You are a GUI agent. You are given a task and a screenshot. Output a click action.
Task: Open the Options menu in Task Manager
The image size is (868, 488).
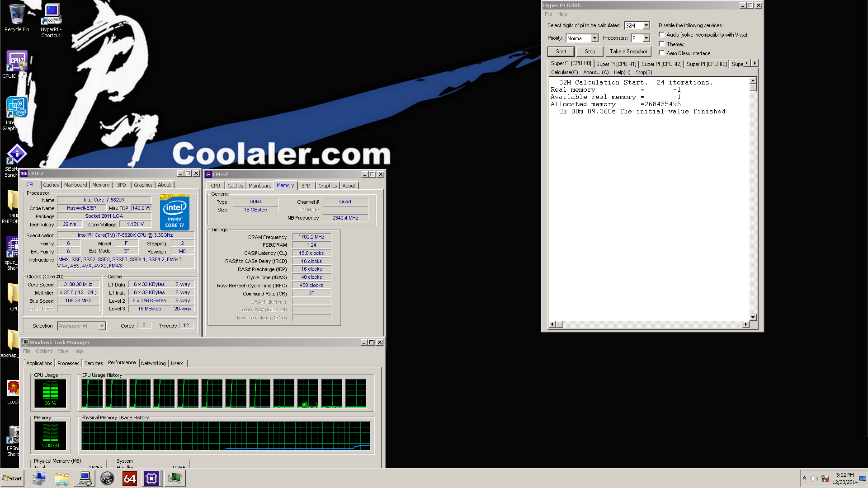[x=44, y=351]
